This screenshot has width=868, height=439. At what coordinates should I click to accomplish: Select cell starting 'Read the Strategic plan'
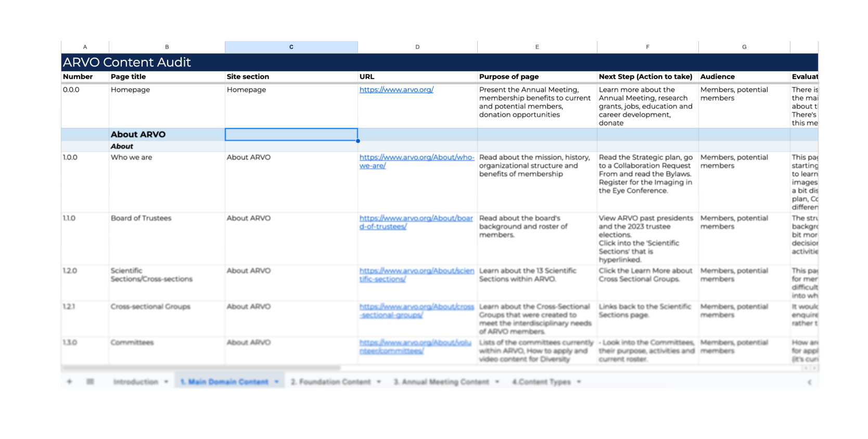click(x=648, y=182)
